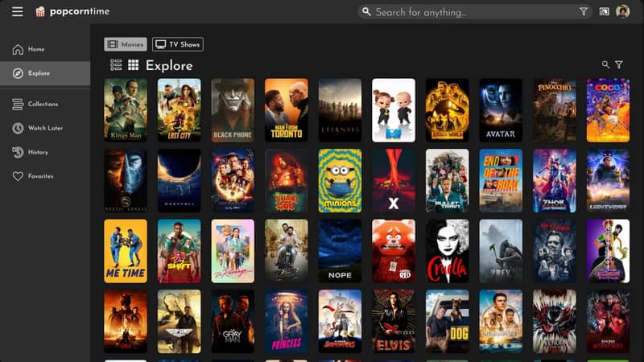Open the Do Revenge poster

pos(233,251)
